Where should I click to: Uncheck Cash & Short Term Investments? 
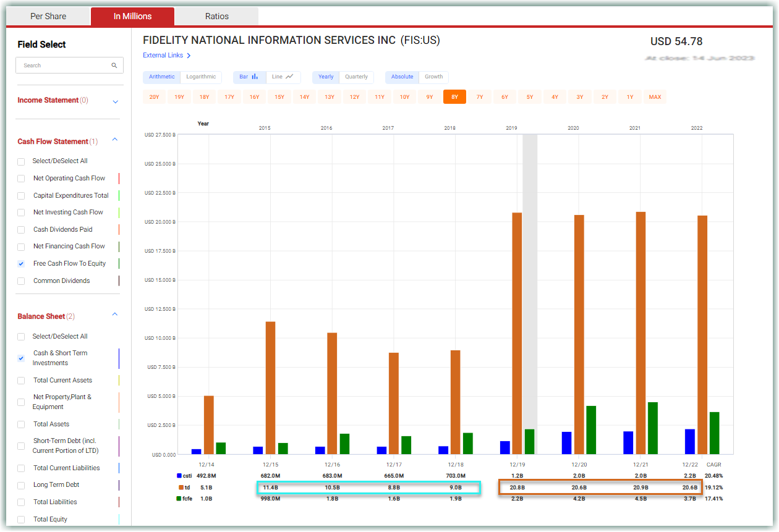tap(21, 358)
